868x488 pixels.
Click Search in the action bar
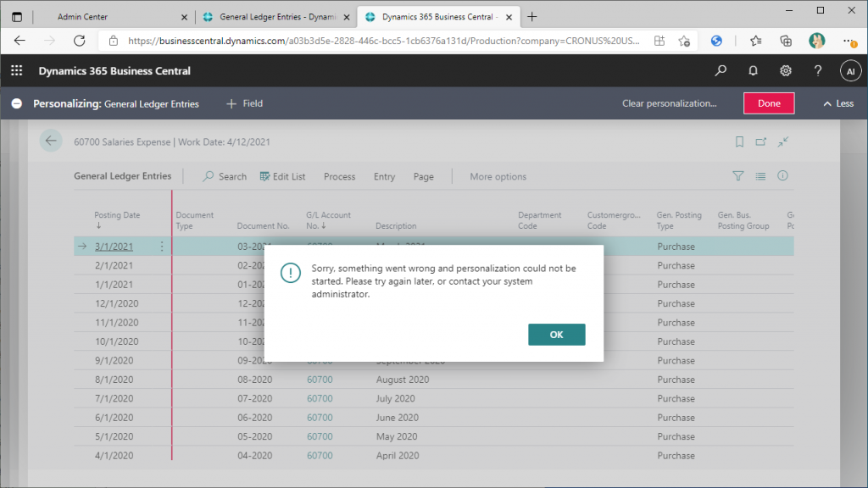(225, 176)
